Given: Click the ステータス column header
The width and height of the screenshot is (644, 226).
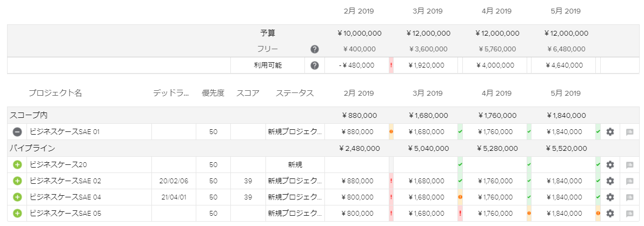Looking at the screenshot, I should coord(295,93).
